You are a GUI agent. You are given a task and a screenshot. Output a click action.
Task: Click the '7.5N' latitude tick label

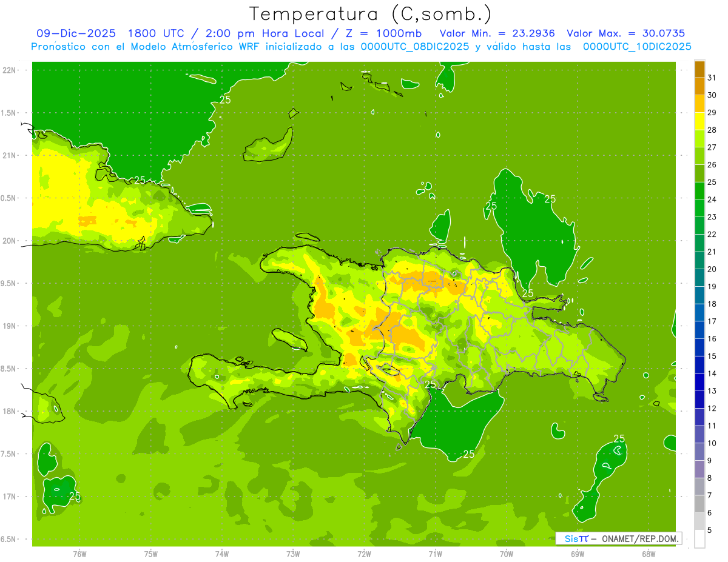point(9,454)
